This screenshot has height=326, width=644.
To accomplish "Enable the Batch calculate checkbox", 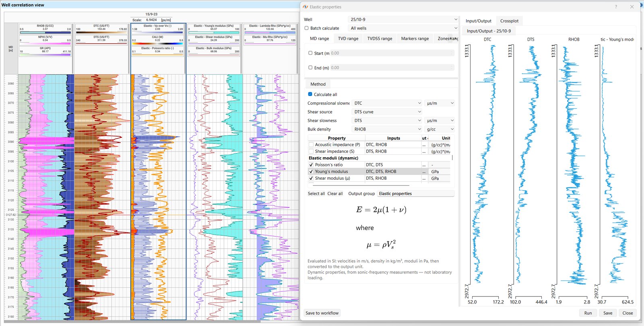I will (307, 28).
